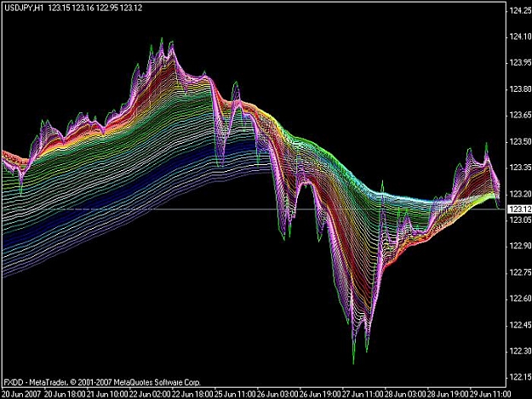Screen dimensions: 532x399
Task: Click the 26 Jun 19:00 time label
Action: pos(320,394)
